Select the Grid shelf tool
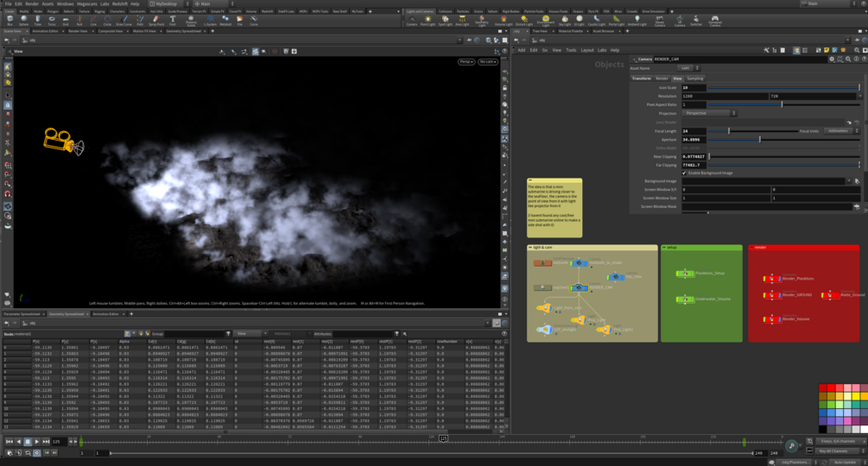The width and height of the screenshot is (868, 466). click(66, 21)
